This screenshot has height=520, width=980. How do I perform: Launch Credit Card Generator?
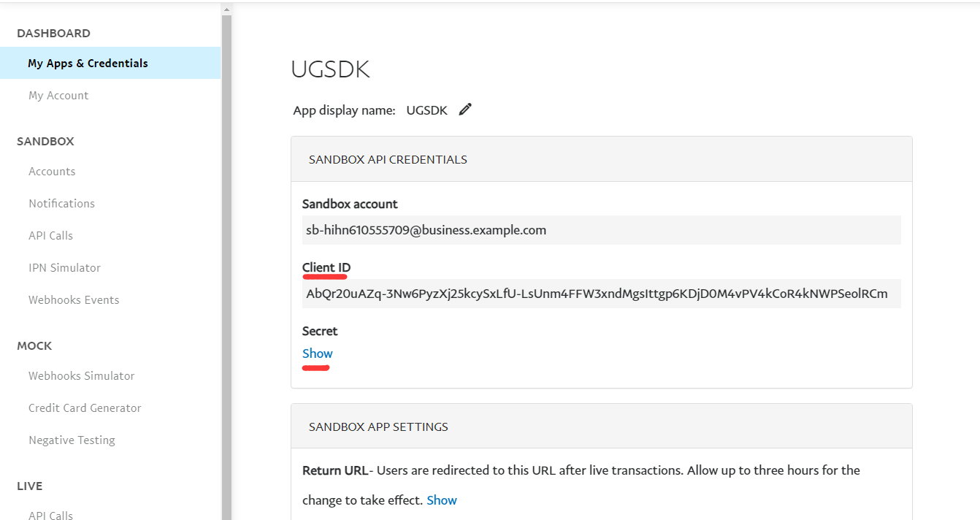85,408
